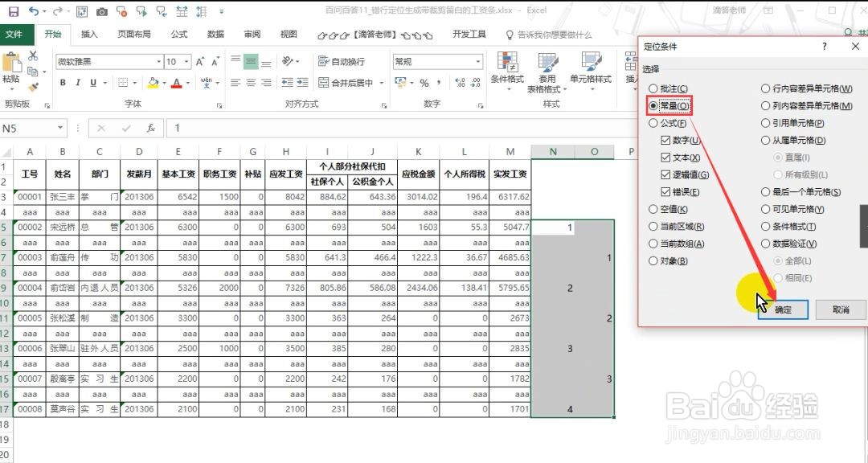Switch to the 公式 tab
Viewport: 868px width, 463px height.
tap(178, 35)
